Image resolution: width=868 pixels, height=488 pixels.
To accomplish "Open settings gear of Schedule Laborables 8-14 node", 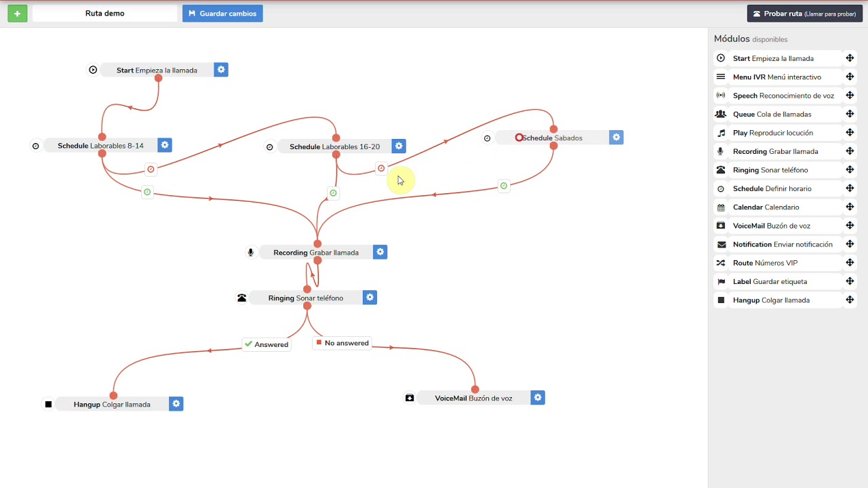I will click(165, 145).
